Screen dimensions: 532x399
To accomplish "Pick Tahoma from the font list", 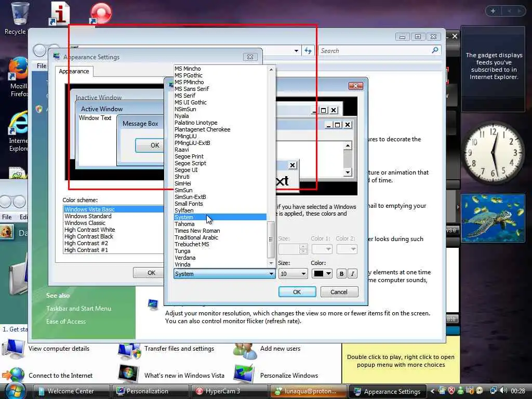I will tap(184, 224).
